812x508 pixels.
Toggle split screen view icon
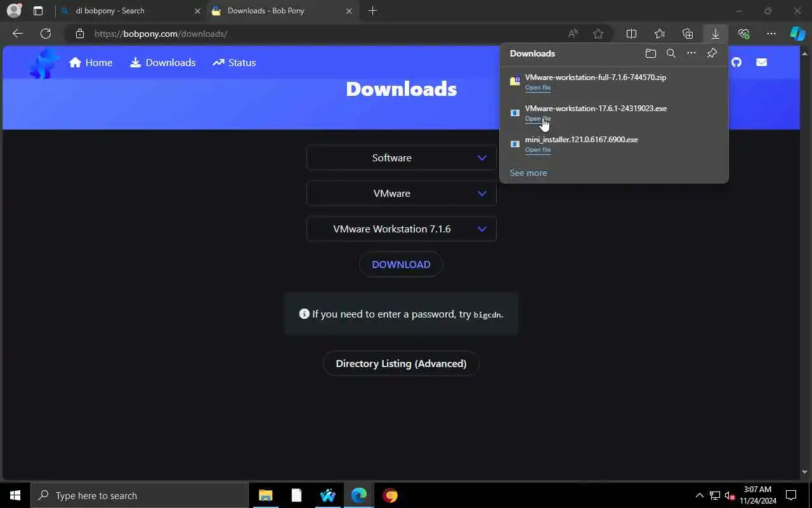pos(631,34)
